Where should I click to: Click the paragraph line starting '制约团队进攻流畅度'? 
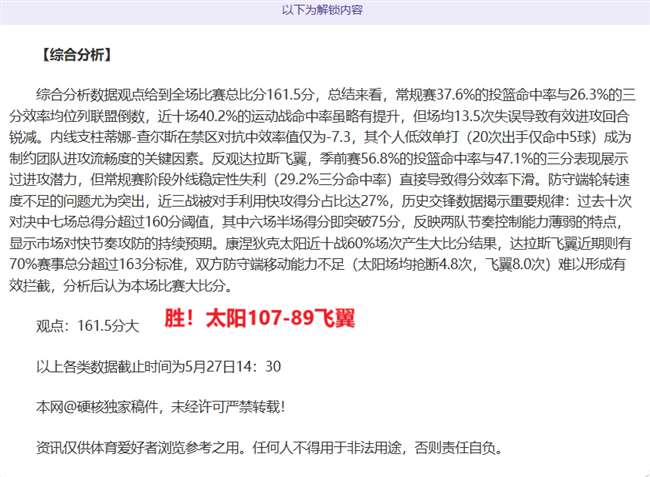pyautogui.click(x=319, y=158)
